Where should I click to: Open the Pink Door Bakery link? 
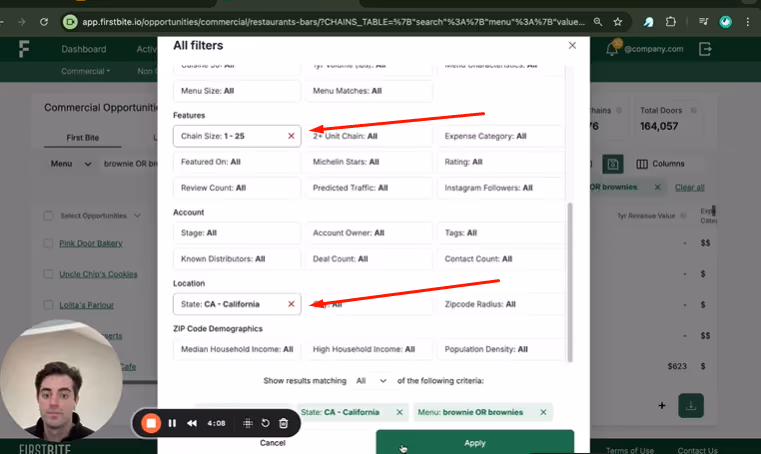[x=91, y=243]
